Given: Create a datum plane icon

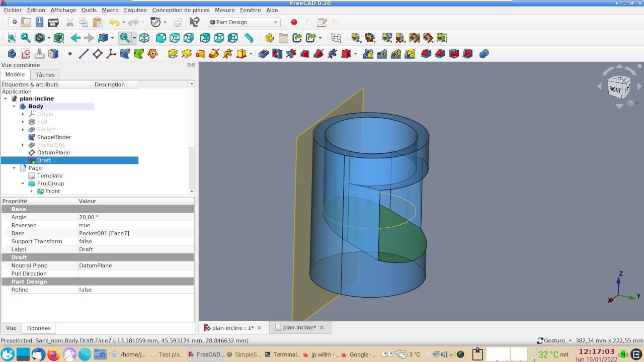Looking at the screenshot, I should pyautogui.click(x=98, y=53).
